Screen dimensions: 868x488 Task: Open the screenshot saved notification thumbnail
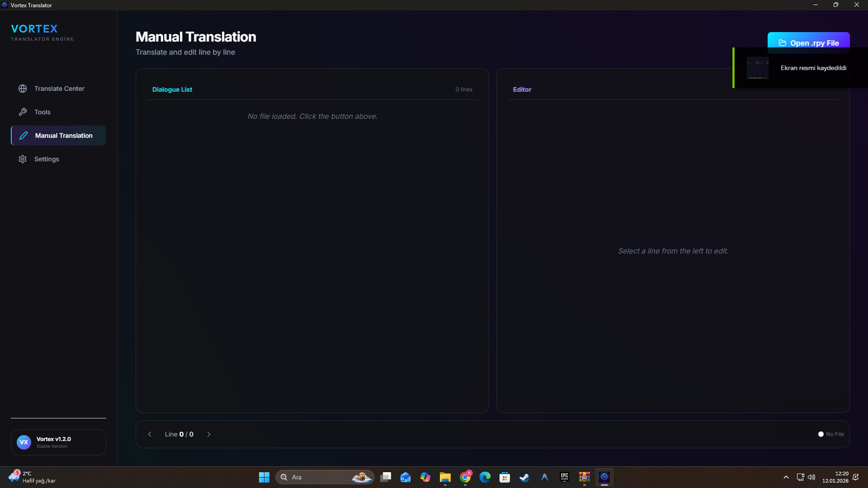click(x=758, y=68)
